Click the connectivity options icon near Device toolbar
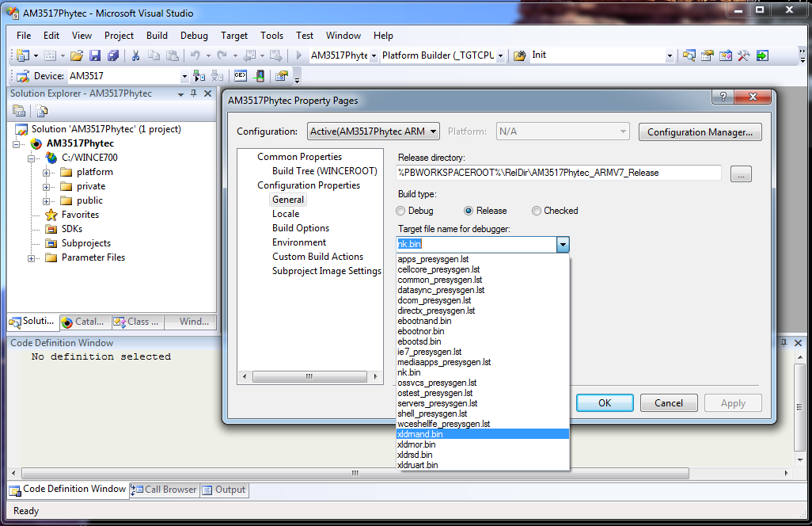812x526 pixels. tap(282, 76)
